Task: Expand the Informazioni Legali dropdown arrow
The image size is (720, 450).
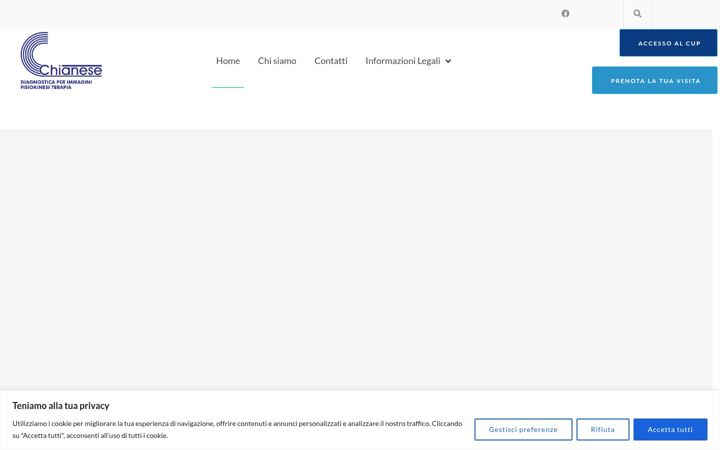Action: (448, 61)
